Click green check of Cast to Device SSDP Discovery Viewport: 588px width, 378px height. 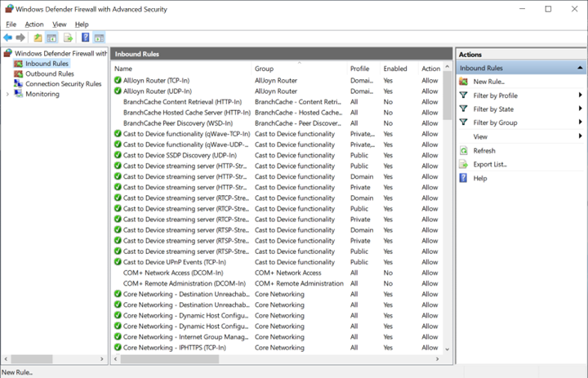tap(118, 155)
